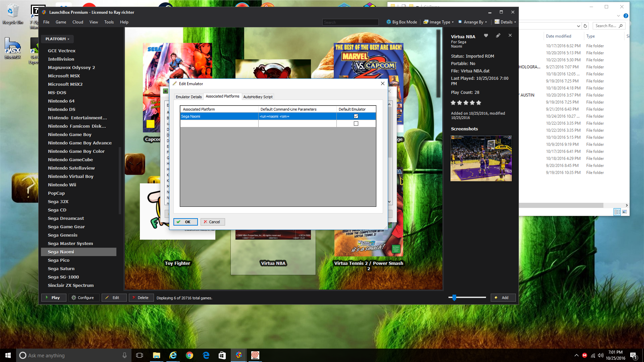Select Nintendo 64 platform

click(61, 101)
